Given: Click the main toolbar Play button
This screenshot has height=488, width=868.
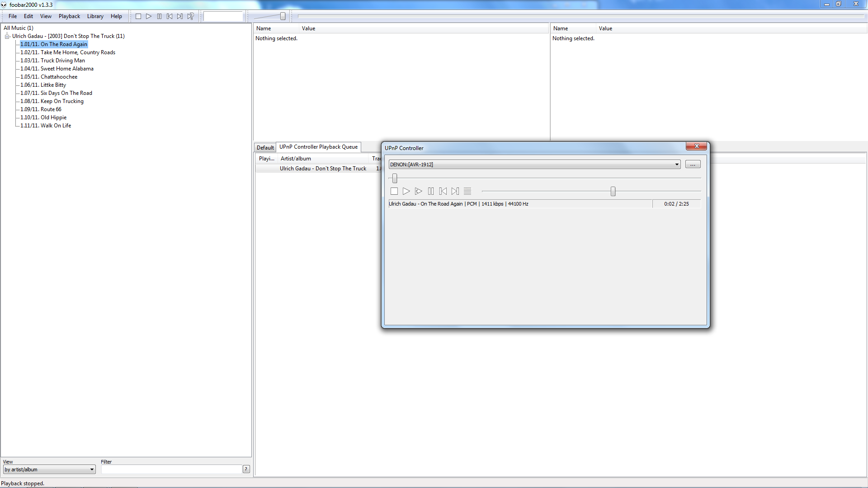Looking at the screenshot, I should click(149, 16).
